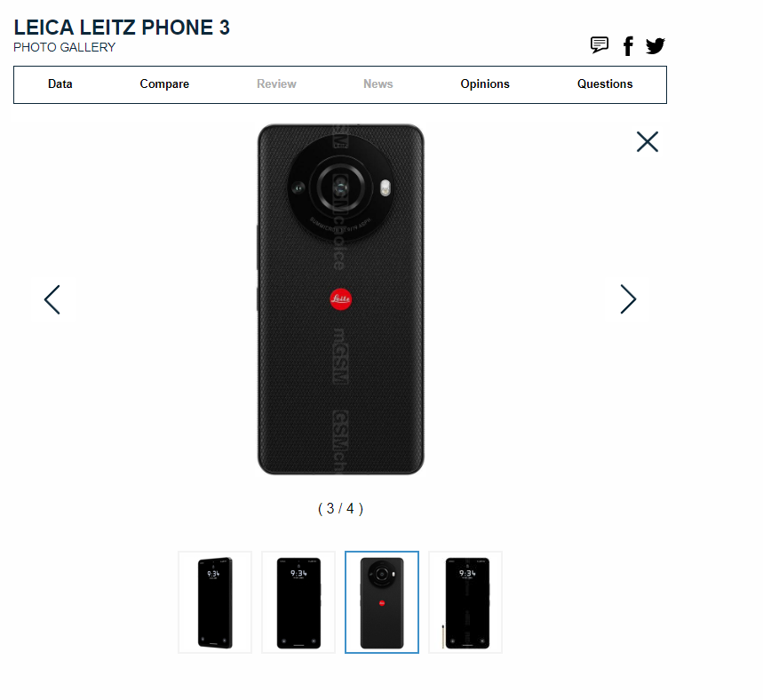
Task: Select fourth thumbnail with stylus
Action: [465, 602]
